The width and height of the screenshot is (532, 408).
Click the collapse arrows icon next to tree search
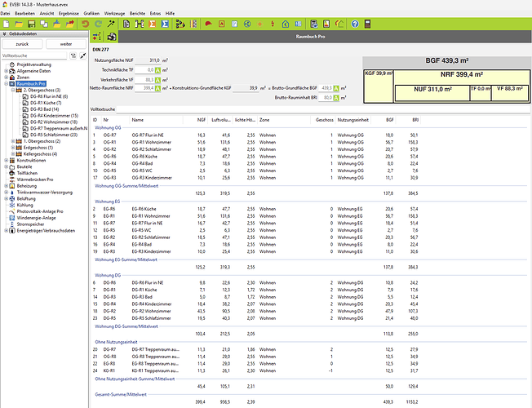[82, 55]
